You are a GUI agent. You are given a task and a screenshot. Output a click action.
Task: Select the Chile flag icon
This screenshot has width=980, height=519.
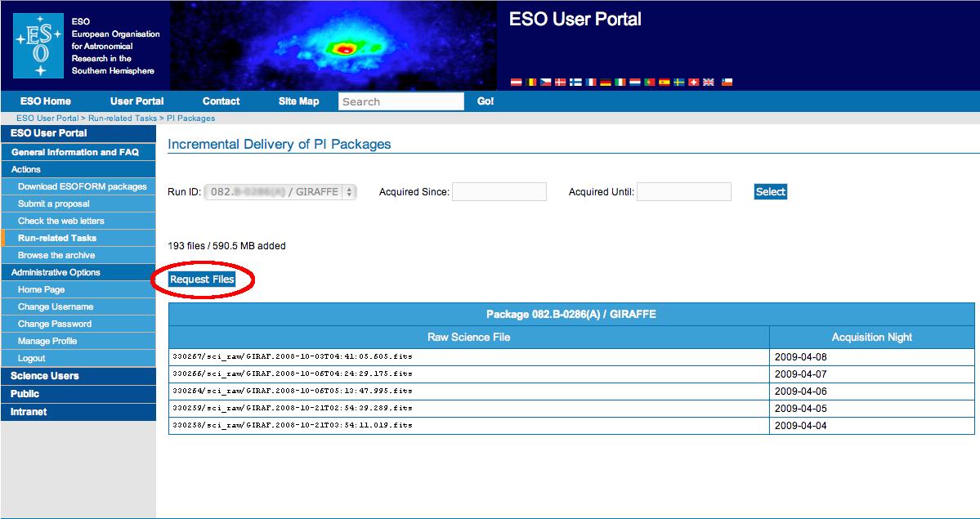(x=727, y=82)
